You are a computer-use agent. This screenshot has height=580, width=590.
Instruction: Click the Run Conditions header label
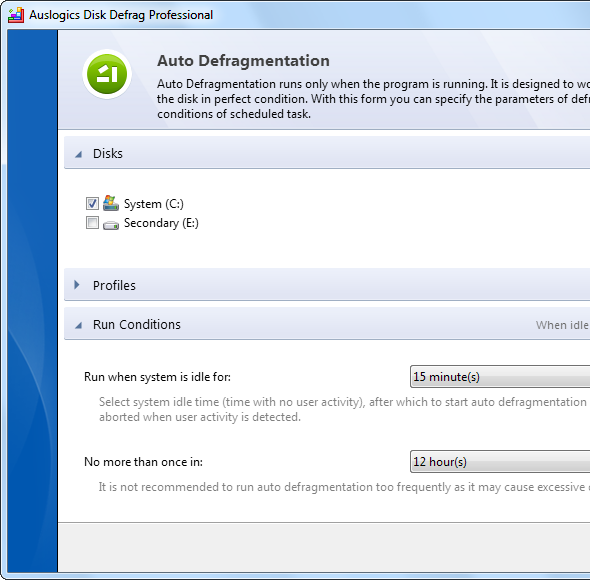tap(137, 324)
